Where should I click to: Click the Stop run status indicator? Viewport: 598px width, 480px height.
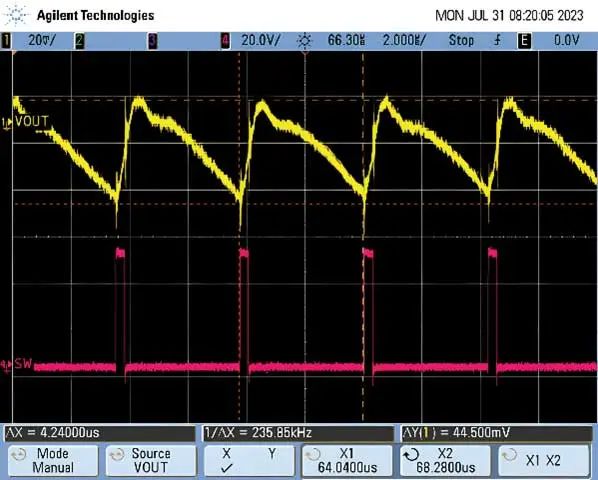461,40
